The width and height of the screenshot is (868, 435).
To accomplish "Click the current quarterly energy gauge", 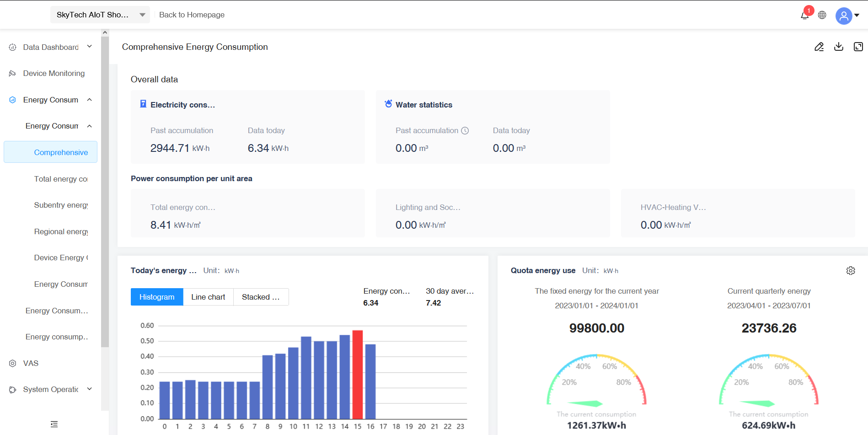I will coord(769,380).
